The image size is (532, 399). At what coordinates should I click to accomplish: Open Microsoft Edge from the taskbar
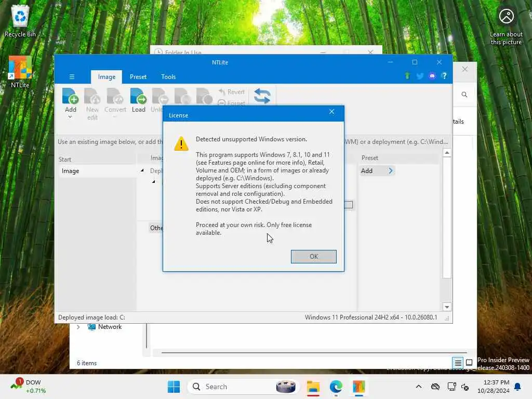pos(336,387)
